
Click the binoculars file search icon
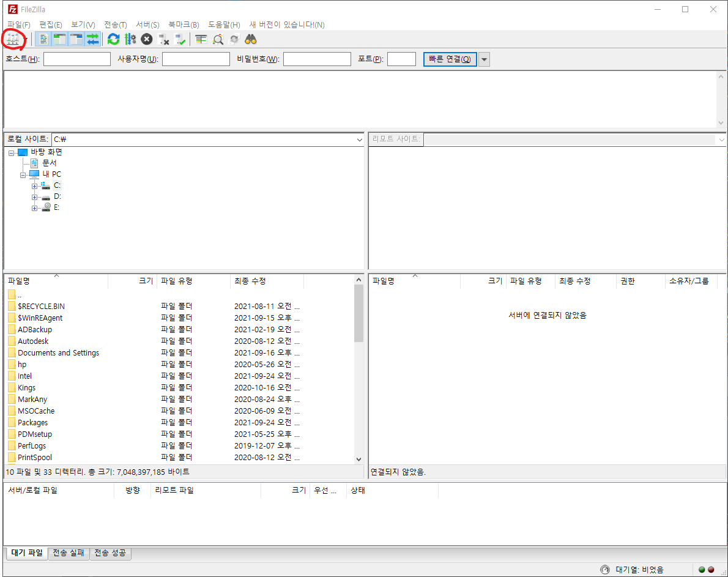(251, 39)
